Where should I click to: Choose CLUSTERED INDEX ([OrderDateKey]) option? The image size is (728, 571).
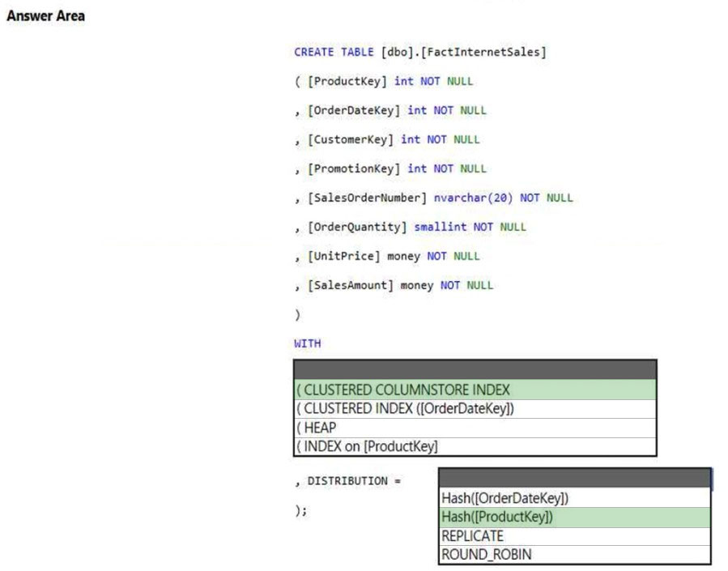pos(475,409)
